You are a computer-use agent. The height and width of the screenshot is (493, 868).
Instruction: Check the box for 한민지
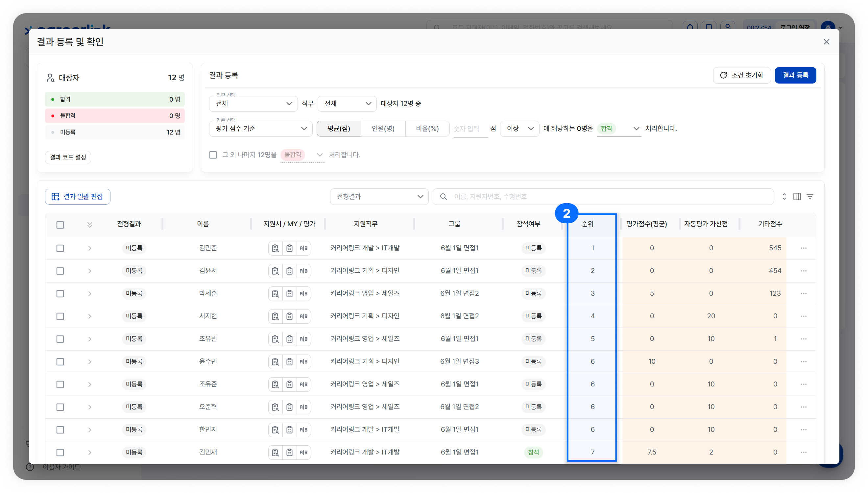coord(60,430)
